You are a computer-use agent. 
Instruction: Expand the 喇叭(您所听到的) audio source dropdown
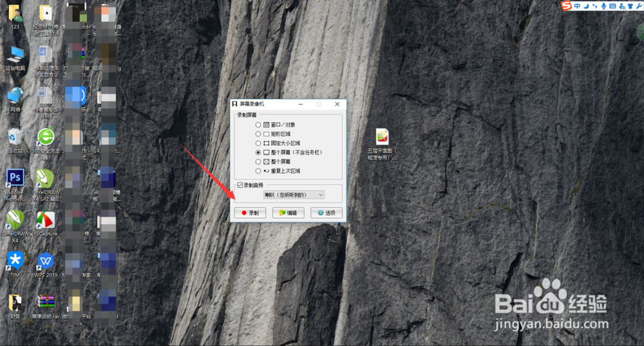294,195
